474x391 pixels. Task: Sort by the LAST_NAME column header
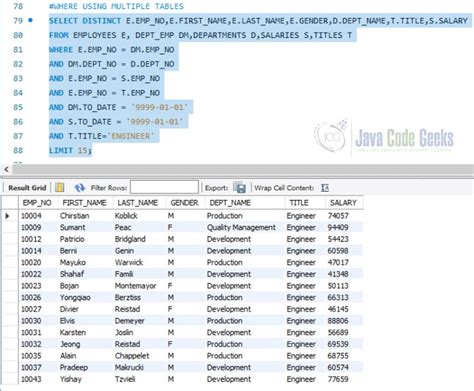pyautogui.click(x=138, y=203)
